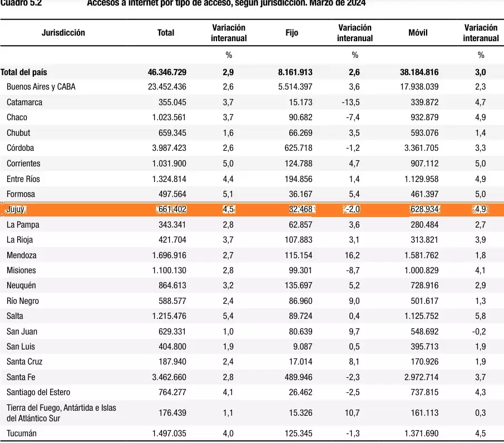504x443 pixels.
Task: Click the Móvil column header
Action: click(418, 32)
